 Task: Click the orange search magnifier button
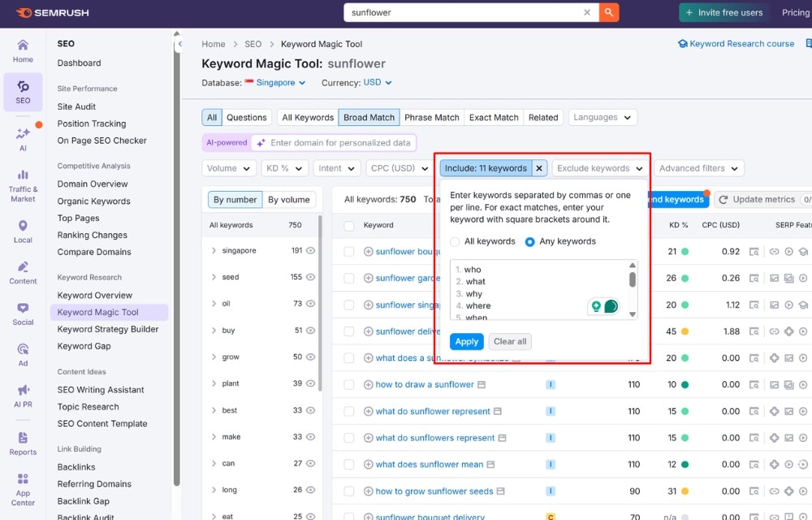[609, 12]
